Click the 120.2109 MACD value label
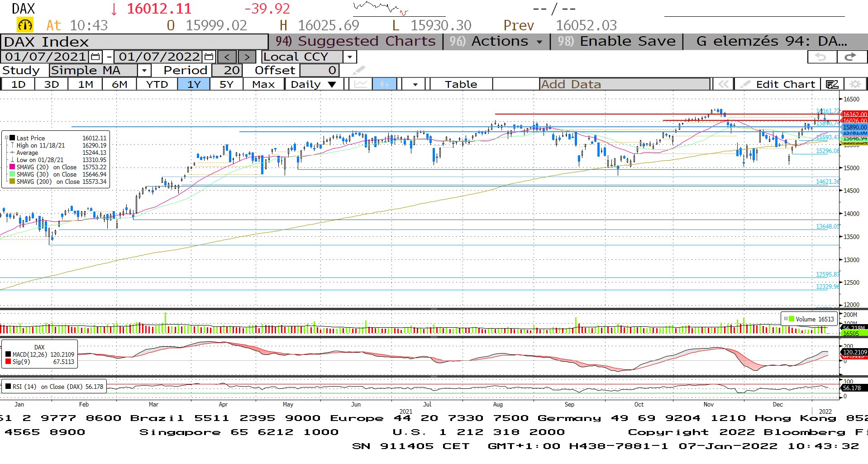 [x=854, y=352]
